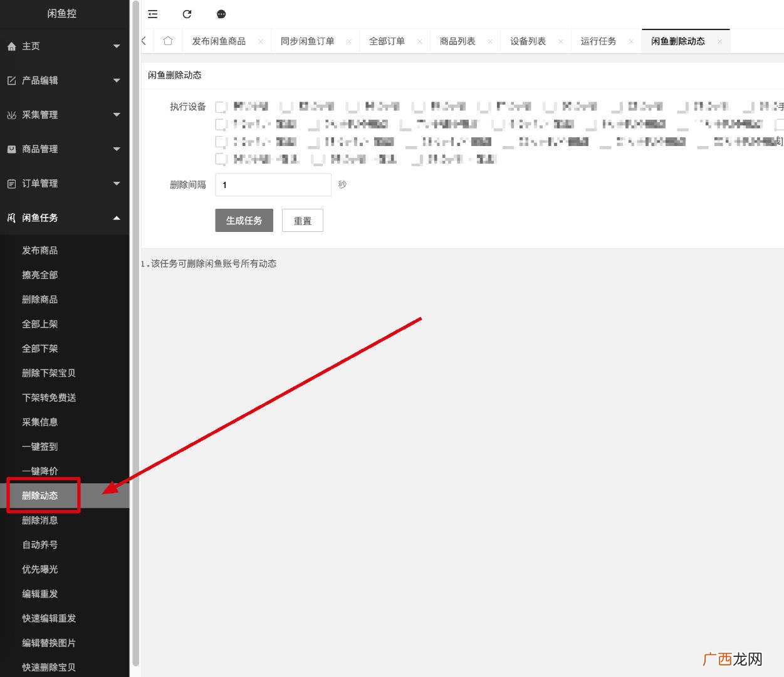Click the icon beside 订单管理
Viewport: 784px width, 677px height.
(x=11, y=184)
